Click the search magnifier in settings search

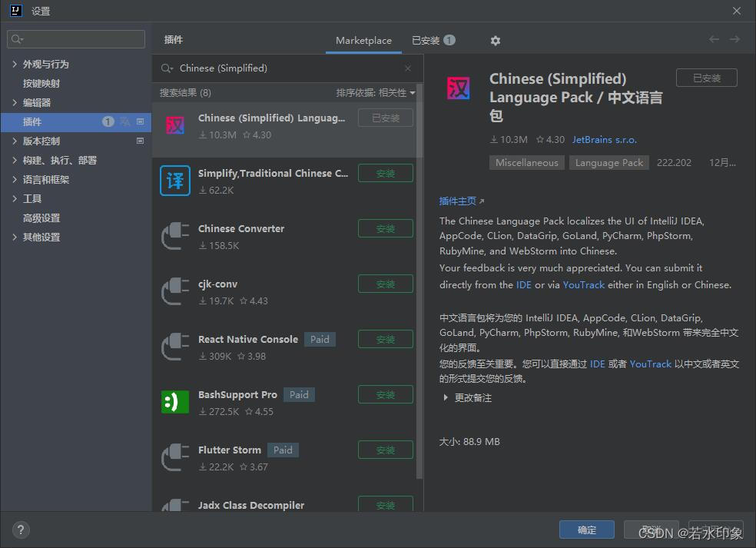(x=17, y=38)
